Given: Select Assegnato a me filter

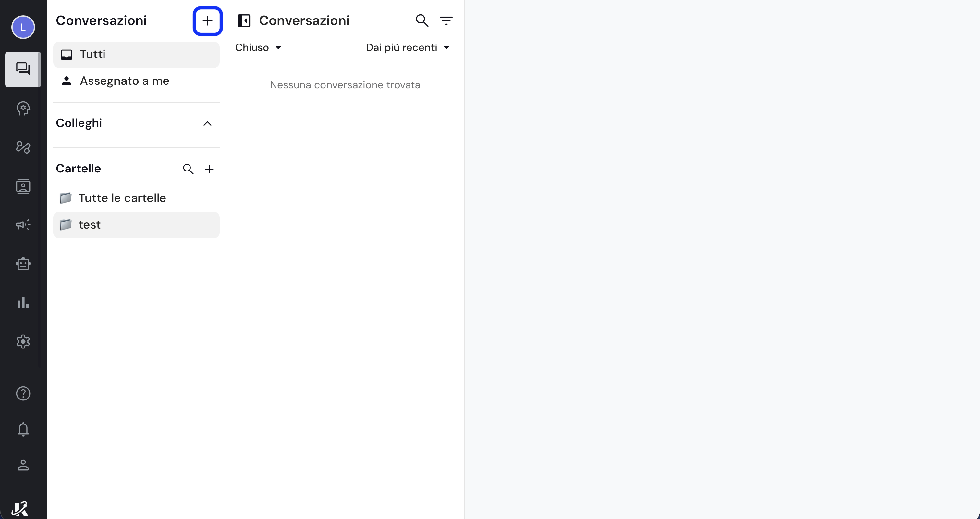Looking at the screenshot, I should coord(137,81).
